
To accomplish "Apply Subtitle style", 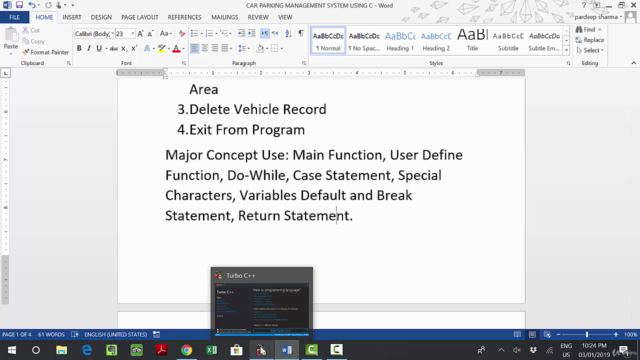I will [508, 41].
